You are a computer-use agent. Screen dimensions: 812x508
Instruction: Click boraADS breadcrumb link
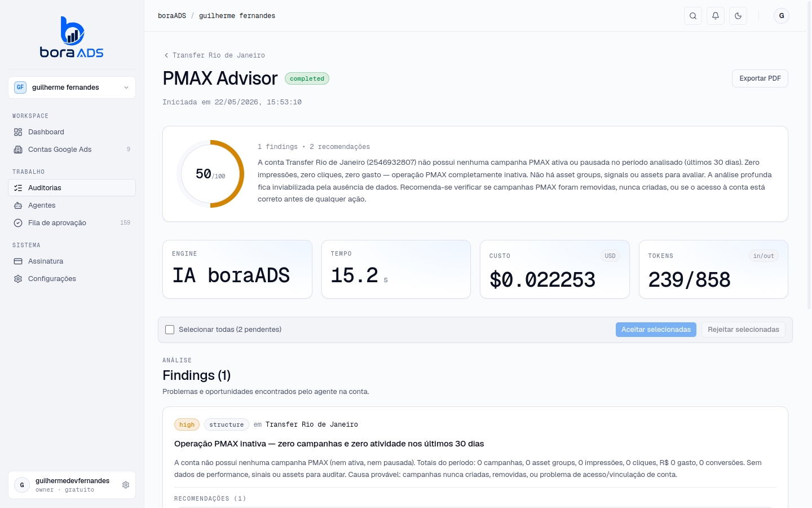pyautogui.click(x=172, y=16)
